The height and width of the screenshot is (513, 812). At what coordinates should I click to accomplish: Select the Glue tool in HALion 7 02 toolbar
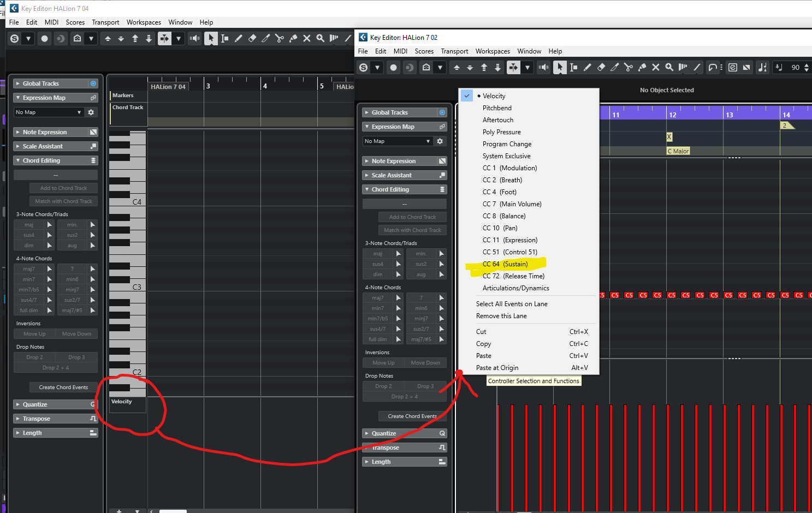tap(642, 67)
